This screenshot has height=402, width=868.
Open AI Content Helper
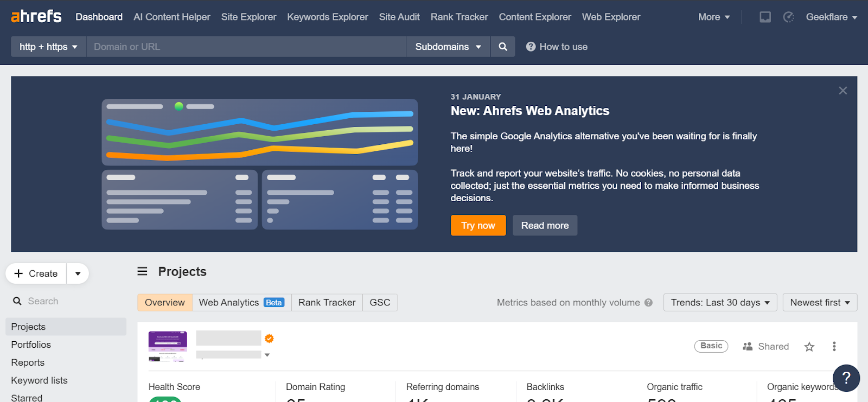(172, 17)
